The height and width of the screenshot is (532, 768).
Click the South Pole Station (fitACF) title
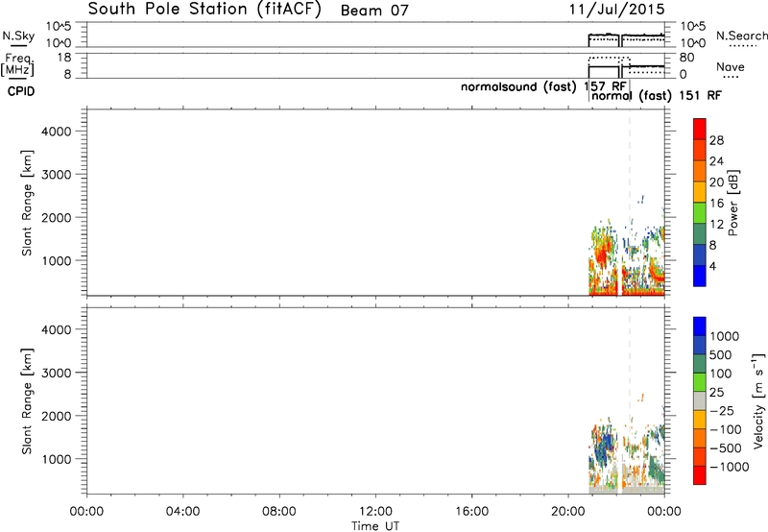coord(204,10)
